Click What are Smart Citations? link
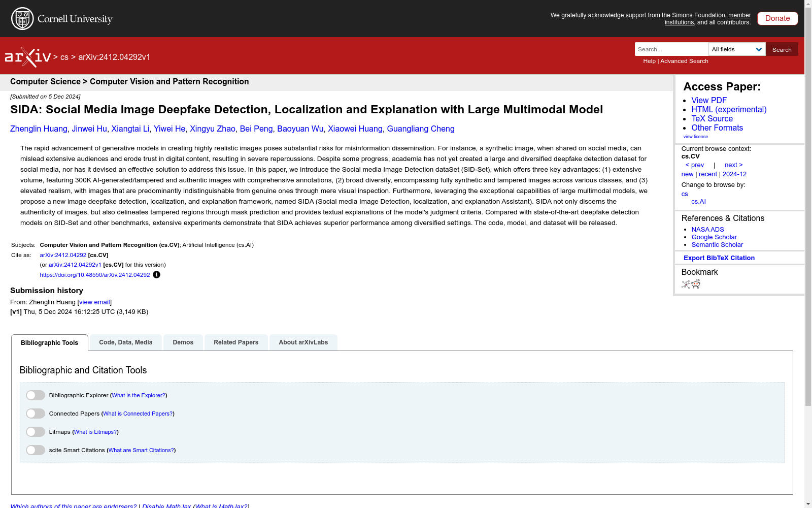 [142, 450]
